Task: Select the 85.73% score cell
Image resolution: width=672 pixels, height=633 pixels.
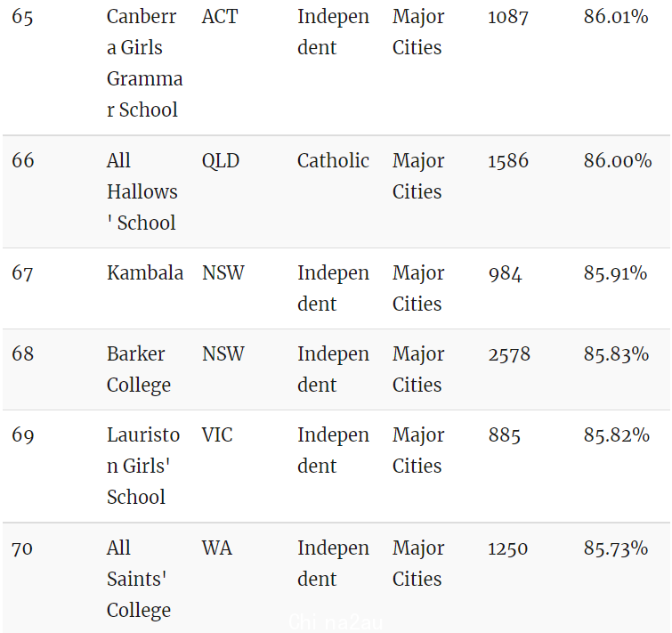Action: click(616, 548)
